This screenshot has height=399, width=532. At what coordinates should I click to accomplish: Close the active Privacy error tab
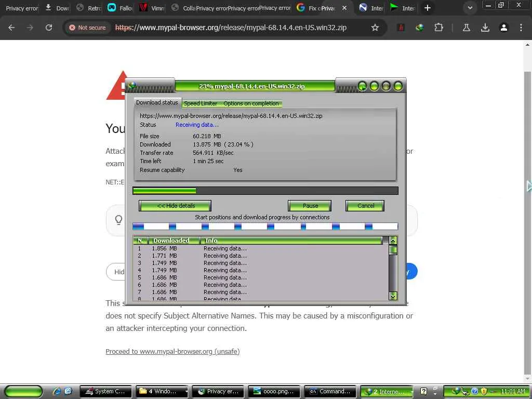[x=344, y=8]
